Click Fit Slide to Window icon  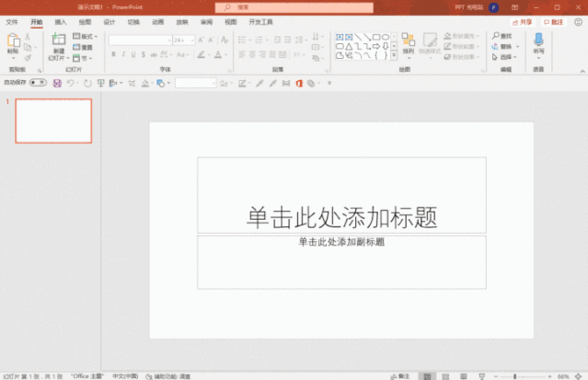point(578,376)
